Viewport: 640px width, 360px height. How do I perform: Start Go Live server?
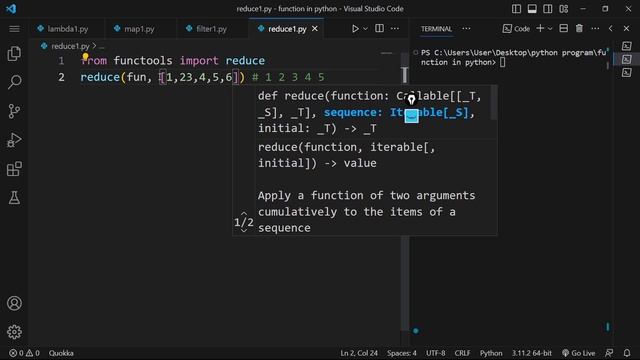pos(578,353)
